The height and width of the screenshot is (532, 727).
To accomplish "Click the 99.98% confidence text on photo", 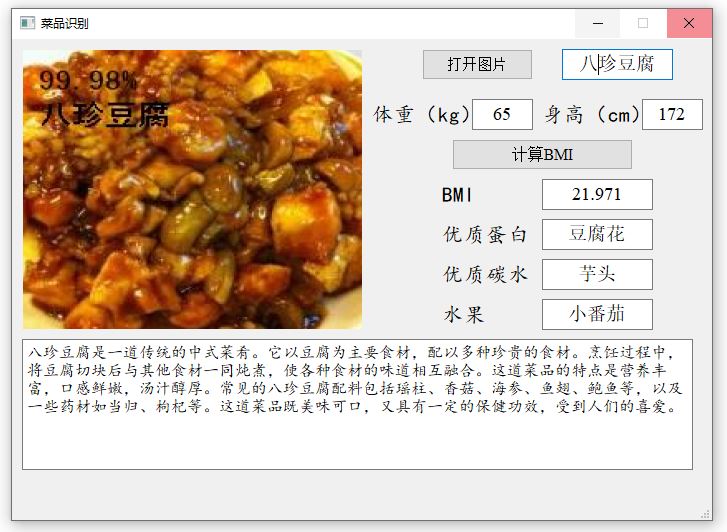I will coord(88,80).
